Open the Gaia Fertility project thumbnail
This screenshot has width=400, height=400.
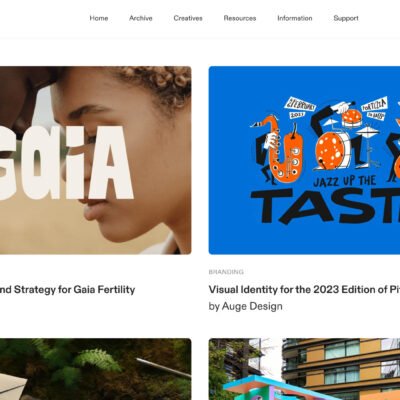[96, 160]
